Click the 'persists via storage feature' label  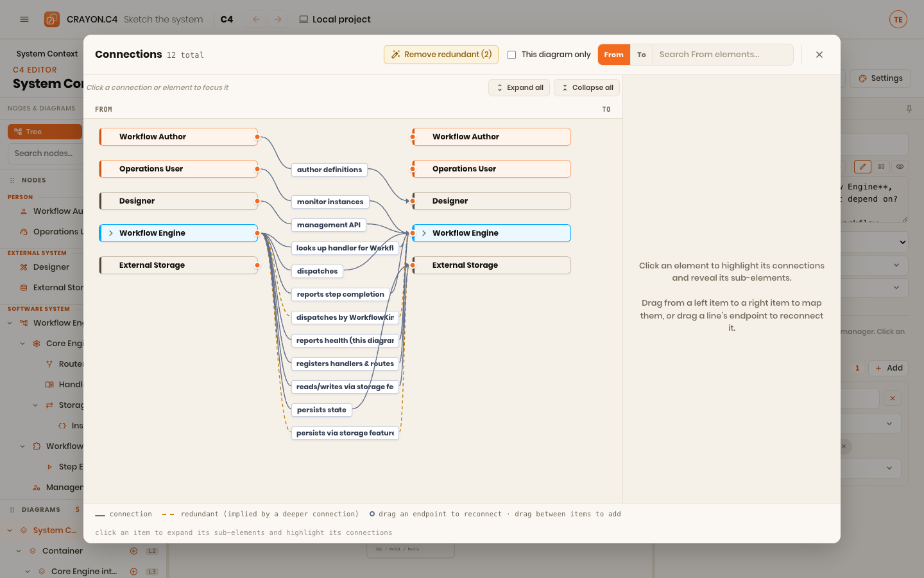[345, 433]
